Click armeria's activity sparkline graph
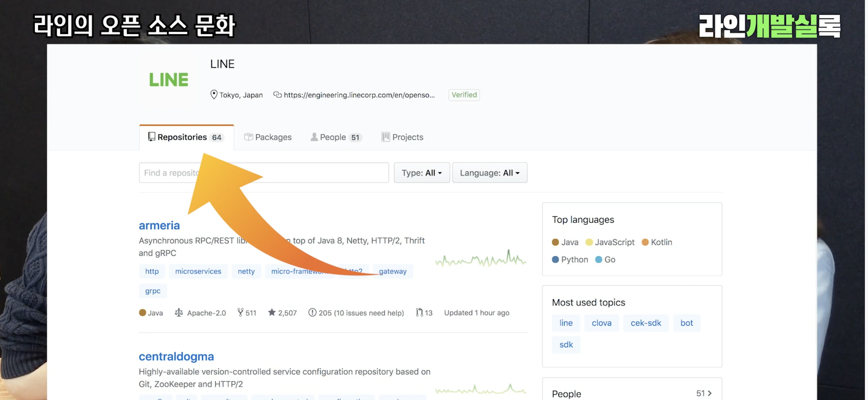 (x=481, y=258)
